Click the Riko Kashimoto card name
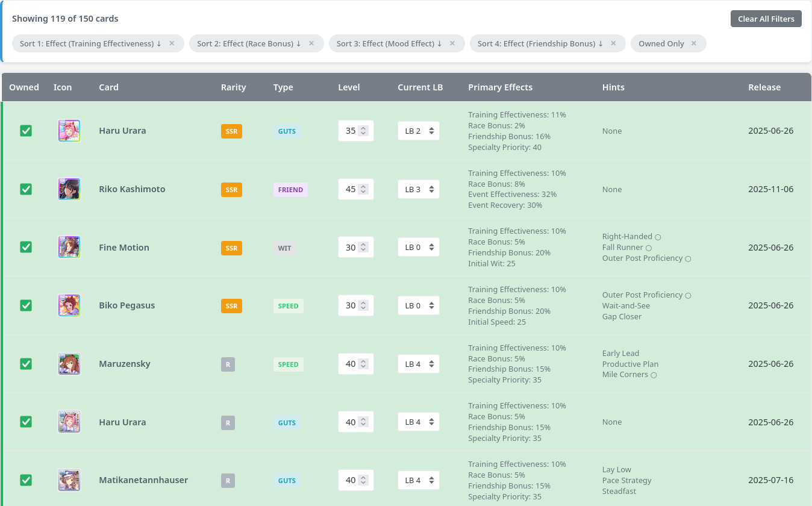Screen dimensions: 812x506 [132, 189]
